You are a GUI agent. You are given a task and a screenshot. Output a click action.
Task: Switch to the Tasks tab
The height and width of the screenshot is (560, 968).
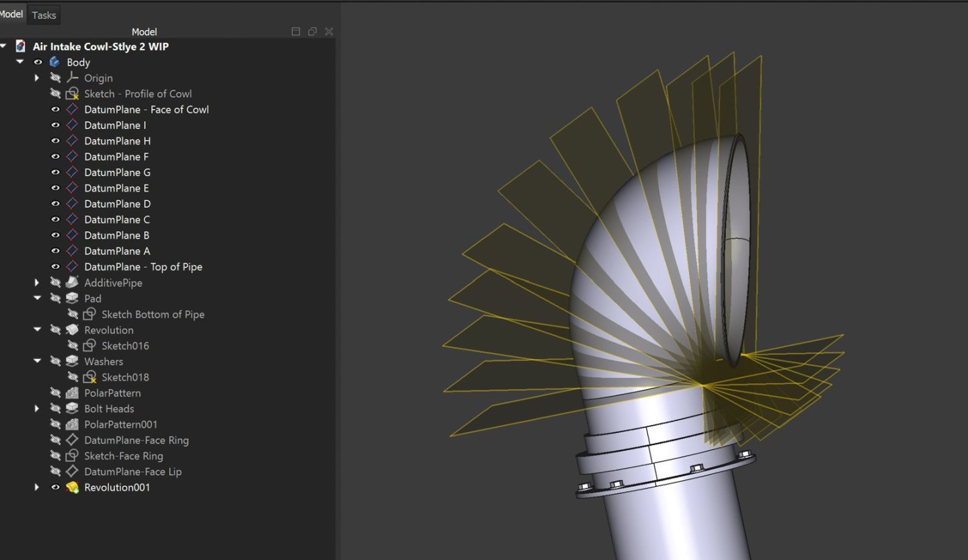tap(44, 15)
